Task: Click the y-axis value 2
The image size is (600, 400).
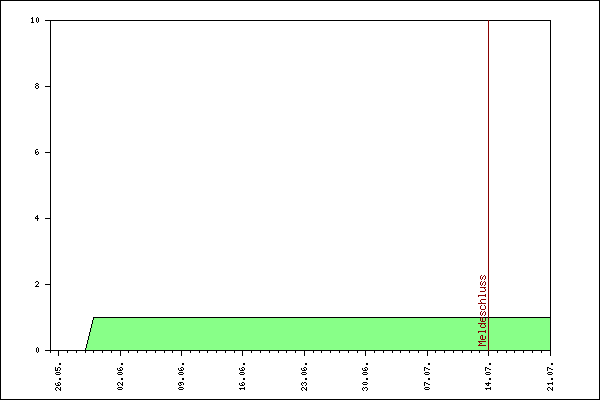Action: coord(37,284)
